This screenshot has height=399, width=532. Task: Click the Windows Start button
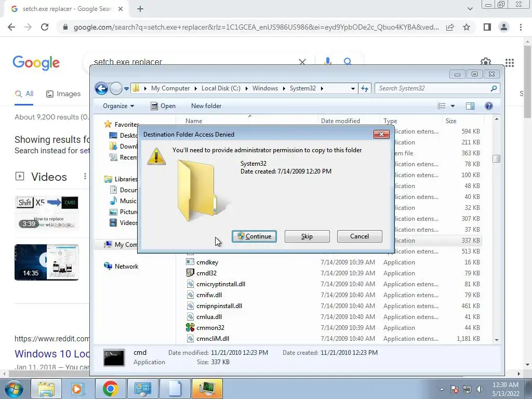(x=13, y=389)
